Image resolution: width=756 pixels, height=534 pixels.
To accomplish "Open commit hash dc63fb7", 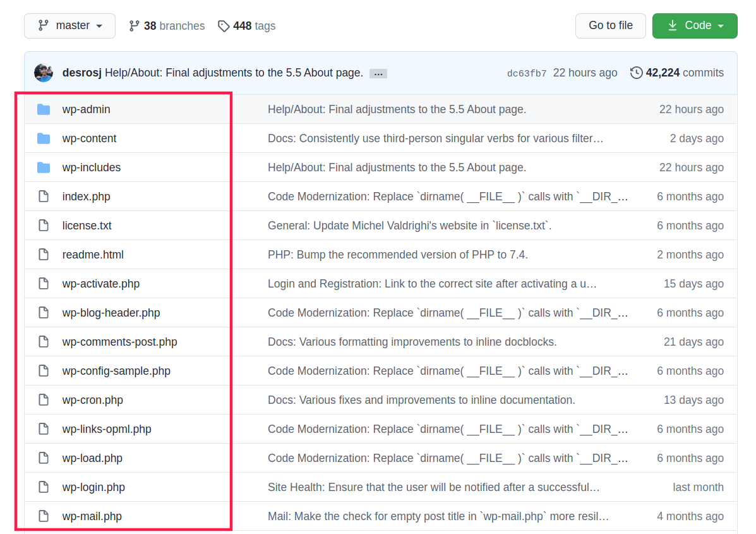I will pyautogui.click(x=527, y=73).
